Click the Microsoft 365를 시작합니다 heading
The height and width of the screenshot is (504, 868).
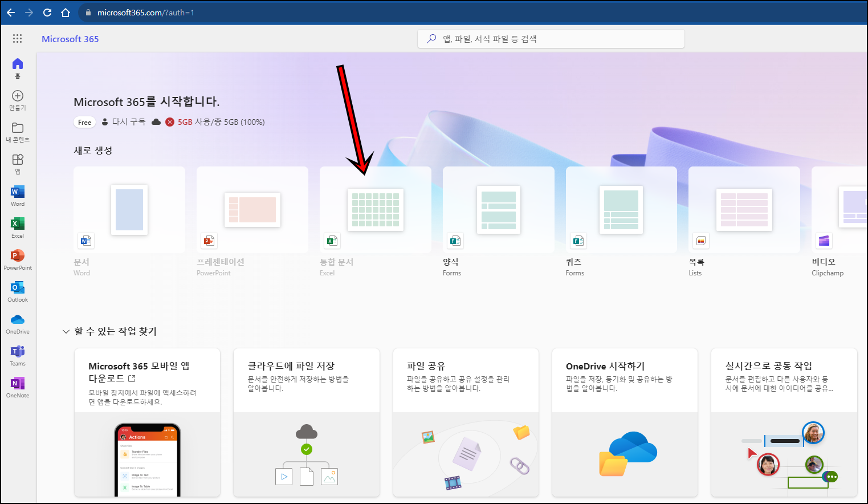(146, 101)
